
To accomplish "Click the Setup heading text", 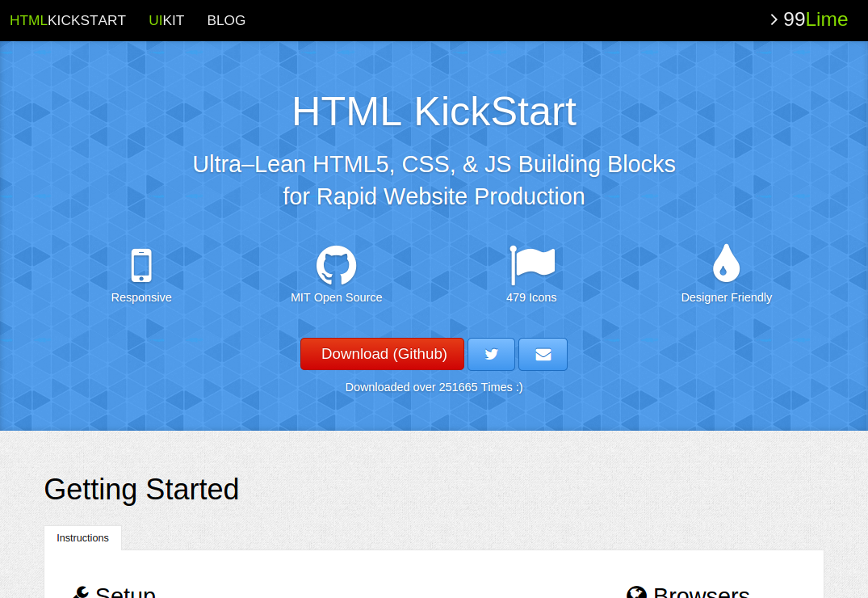I will [x=125, y=592].
